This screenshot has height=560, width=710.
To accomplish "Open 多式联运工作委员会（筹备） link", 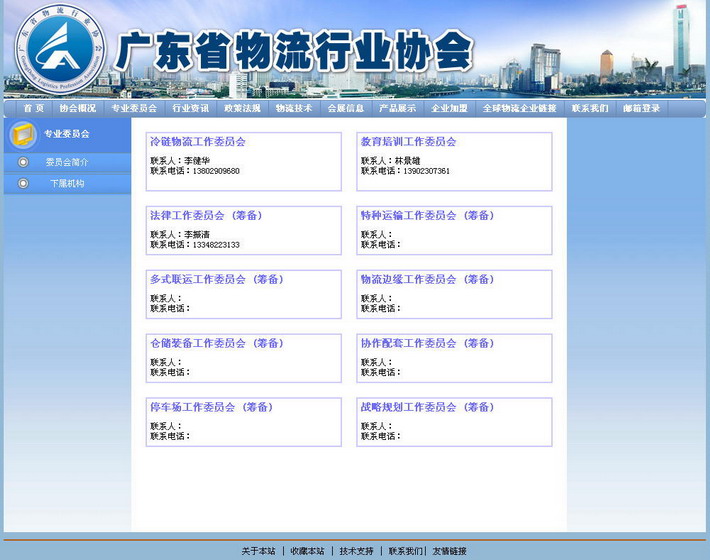I will pos(217,279).
